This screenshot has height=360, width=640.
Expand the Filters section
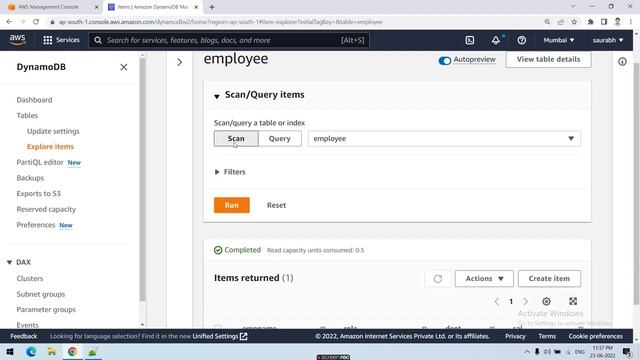[230, 172]
